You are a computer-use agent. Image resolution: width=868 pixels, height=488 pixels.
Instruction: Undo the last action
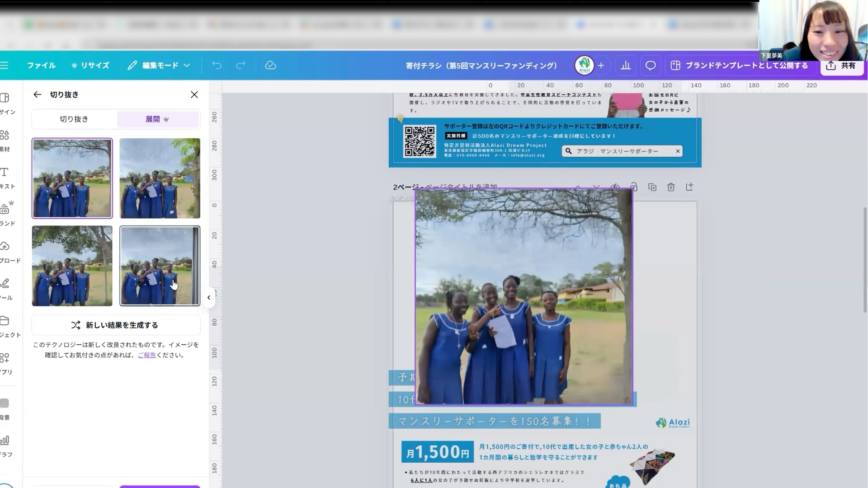217,66
